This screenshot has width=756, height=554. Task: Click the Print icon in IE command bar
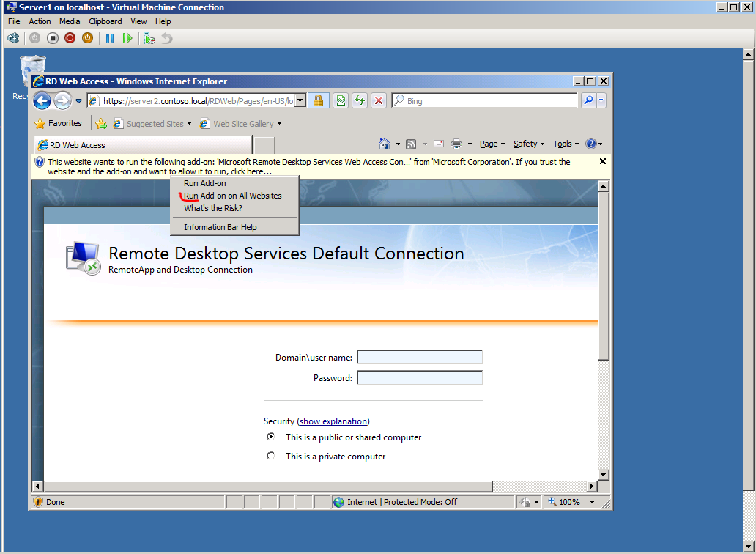pyautogui.click(x=456, y=144)
